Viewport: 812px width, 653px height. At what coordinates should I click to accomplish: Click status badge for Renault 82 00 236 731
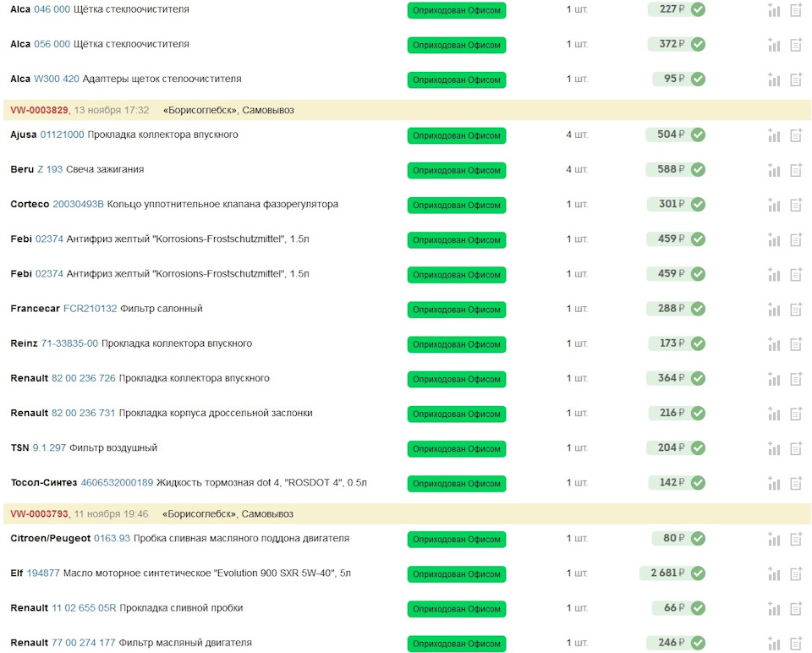point(456,414)
